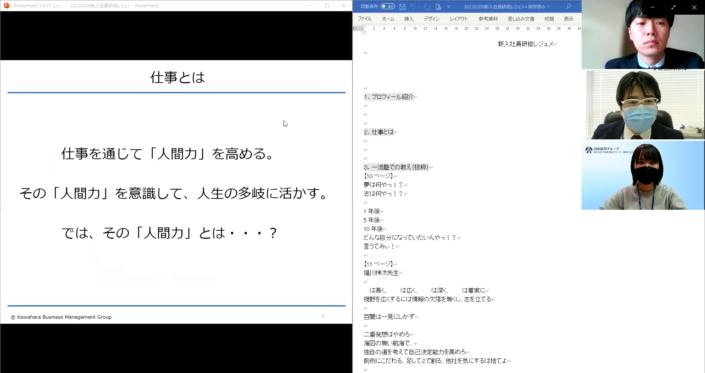Click the search magnifier icon in Word
Screen dimensions: 705x373
tap(568, 6)
